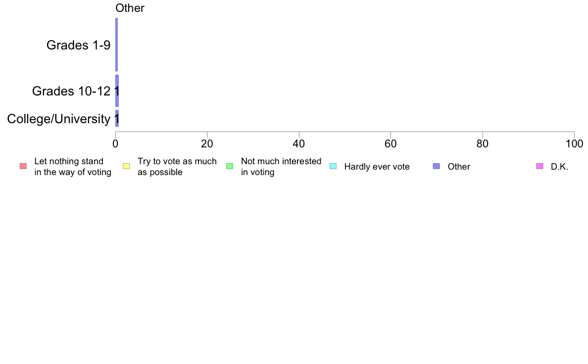Click the 100 tick label on axis
588x364 pixels.
tap(574, 144)
